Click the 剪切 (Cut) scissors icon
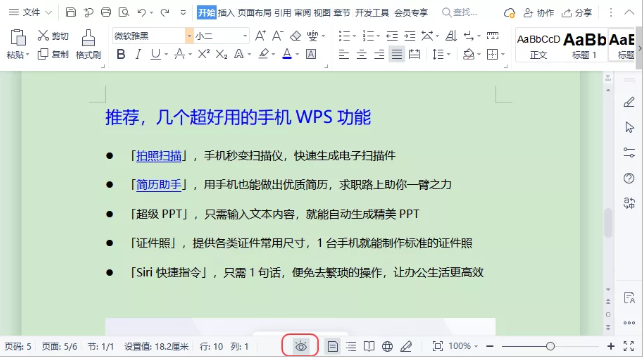The height and width of the screenshot is (360, 644). pyautogui.click(x=43, y=36)
